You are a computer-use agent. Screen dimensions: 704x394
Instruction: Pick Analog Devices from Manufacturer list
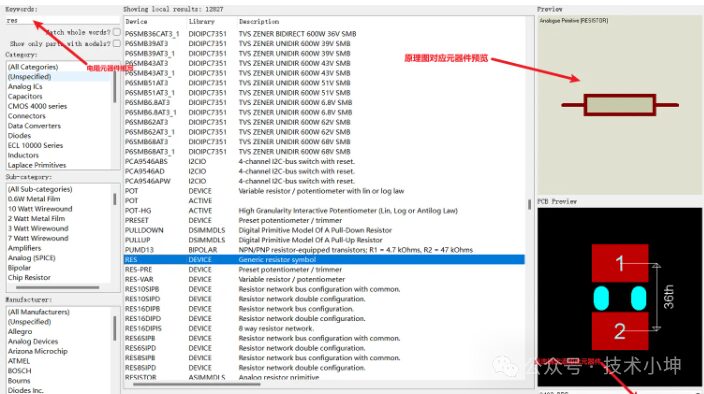33,341
